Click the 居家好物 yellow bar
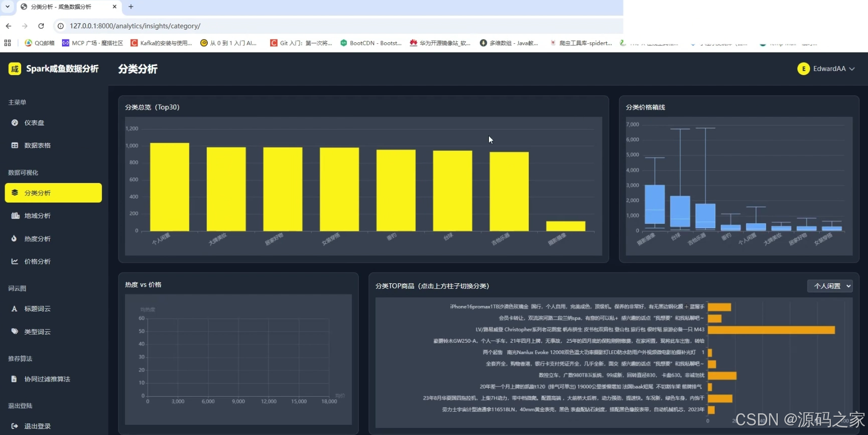The width and height of the screenshot is (868, 435). [283, 189]
